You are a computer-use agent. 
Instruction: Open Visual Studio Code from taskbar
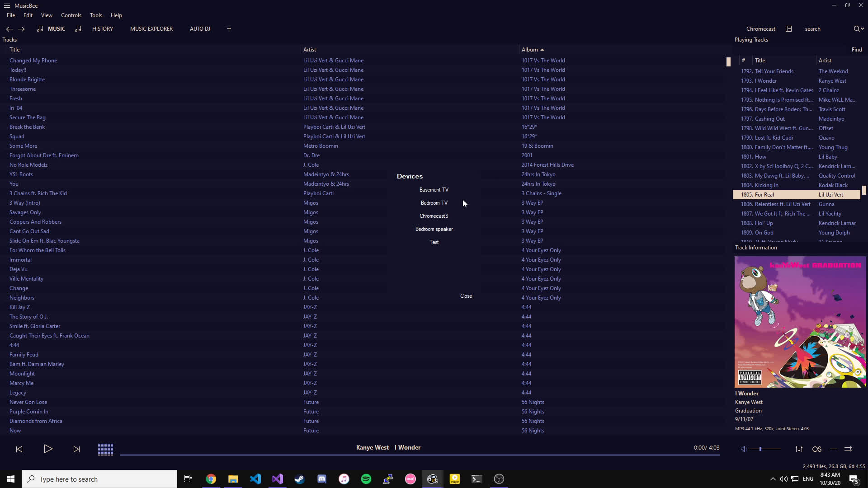(255, 479)
